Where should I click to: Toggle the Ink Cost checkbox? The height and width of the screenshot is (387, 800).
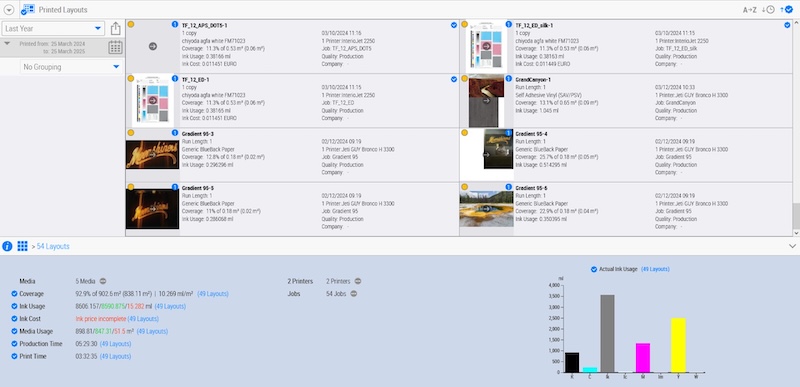click(14, 319)
